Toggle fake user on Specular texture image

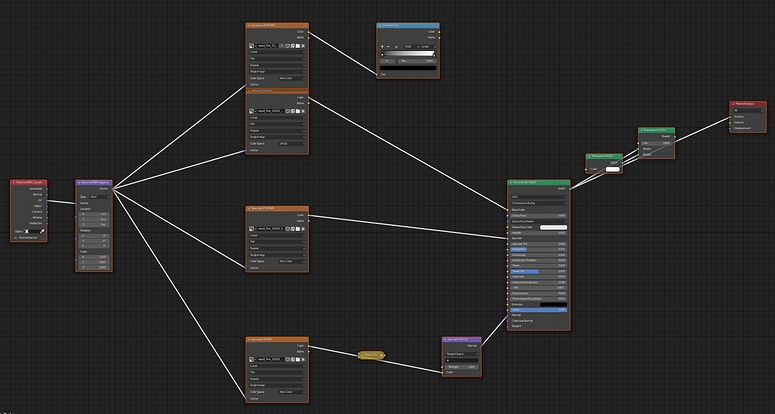pos(288,229)
